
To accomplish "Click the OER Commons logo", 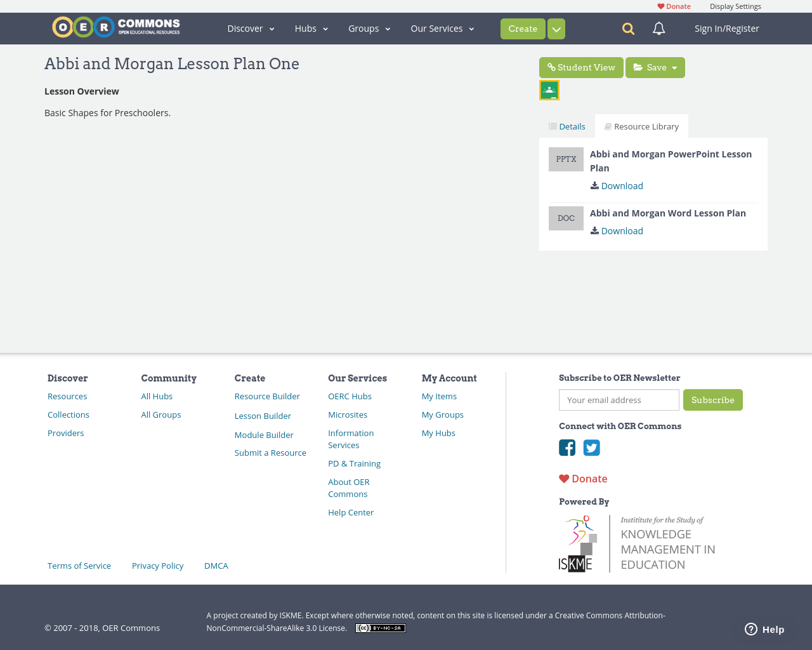I will click(x=115, y=26).
